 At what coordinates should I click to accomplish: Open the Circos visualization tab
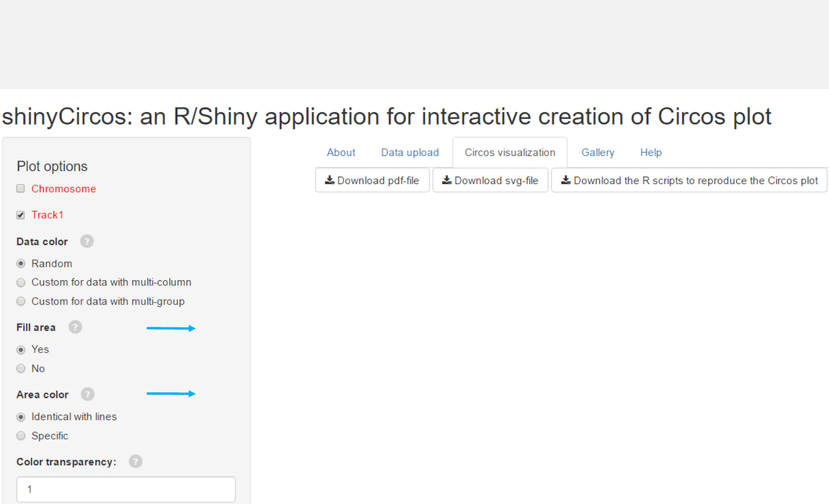click(510, 152)
